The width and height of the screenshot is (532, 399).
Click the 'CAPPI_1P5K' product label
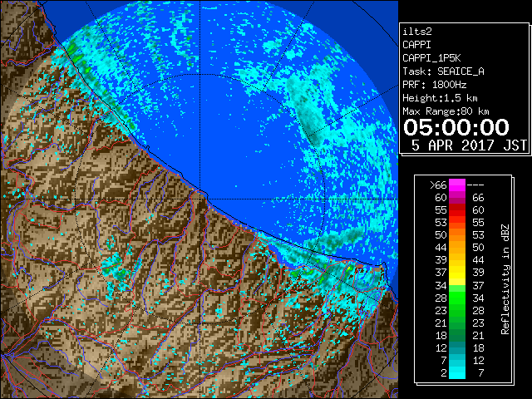431,58
